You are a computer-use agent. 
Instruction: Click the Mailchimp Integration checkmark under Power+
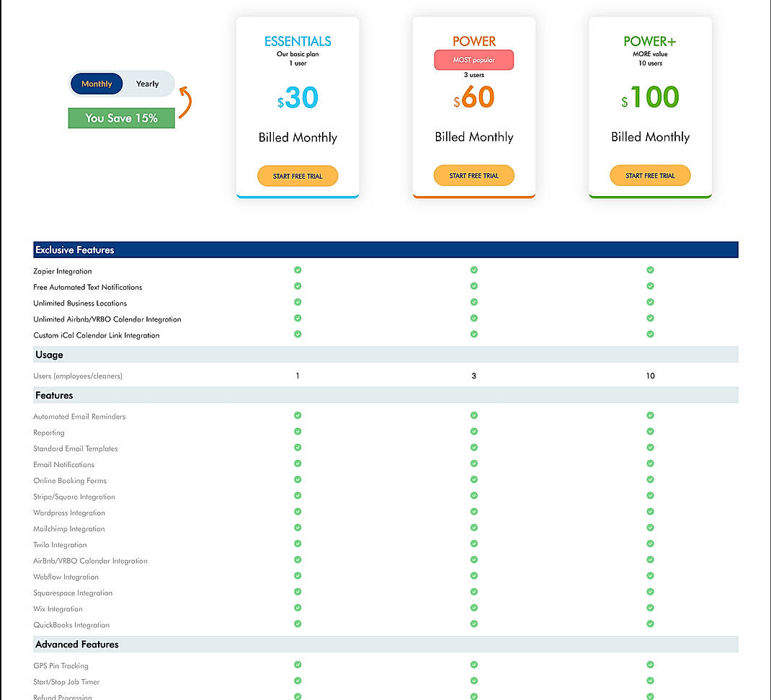(650, 528)
